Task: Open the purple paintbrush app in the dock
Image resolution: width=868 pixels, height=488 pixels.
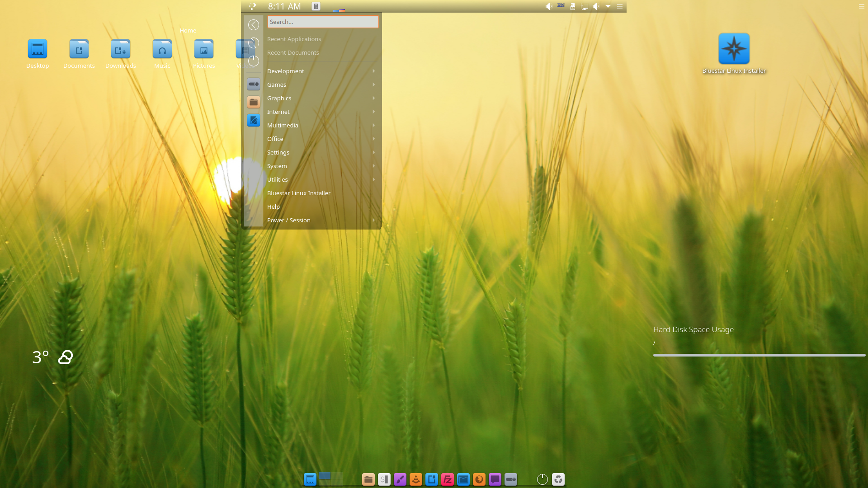Action: [x=400, y=479]
